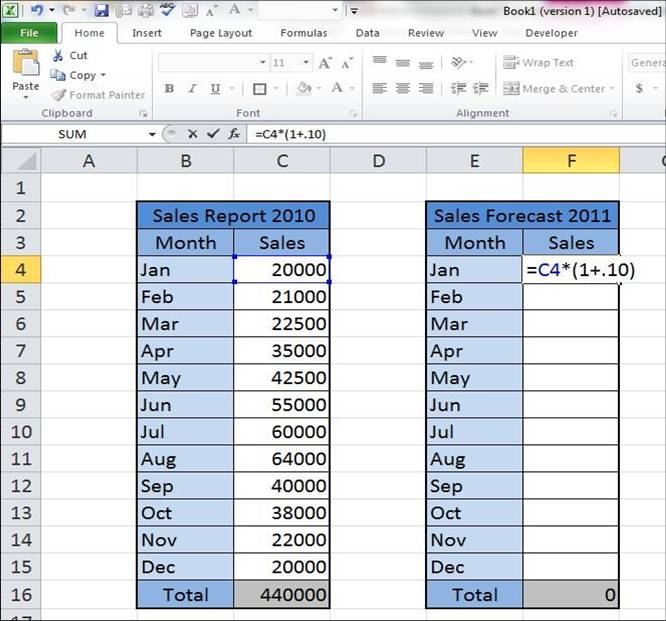Click the Redo icon

[x=68, y=10]
